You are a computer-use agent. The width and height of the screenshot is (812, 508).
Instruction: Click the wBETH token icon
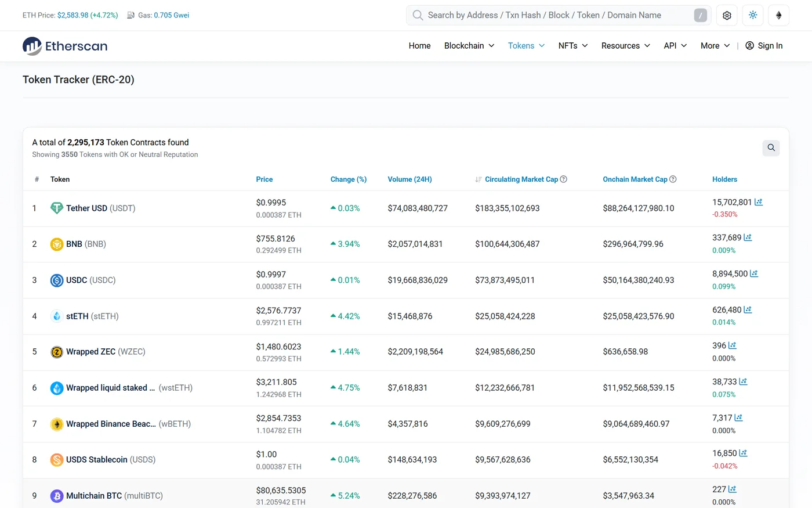point(57,424)
